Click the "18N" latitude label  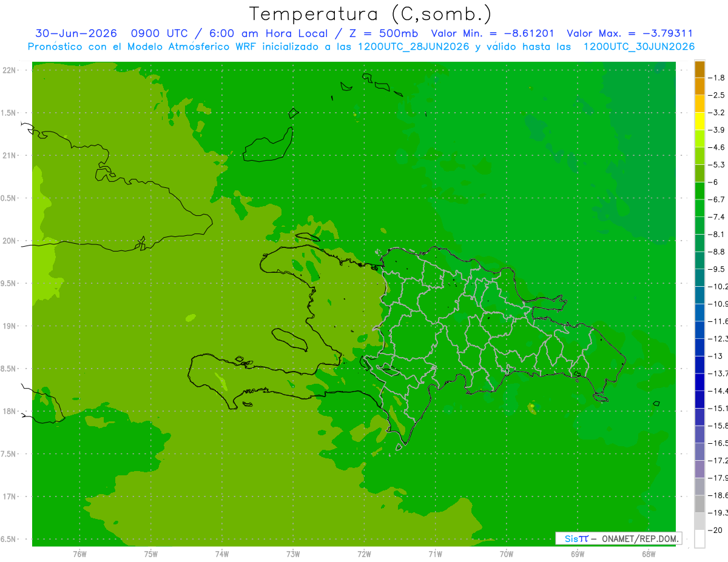(10, 411)
